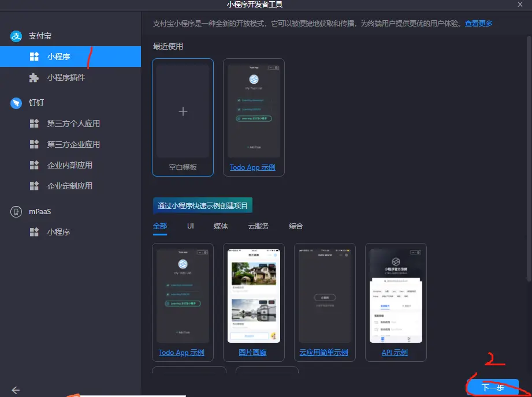Switch to the 云服务 tab
This screenshot has width=532, height=397.
(258, 226)
